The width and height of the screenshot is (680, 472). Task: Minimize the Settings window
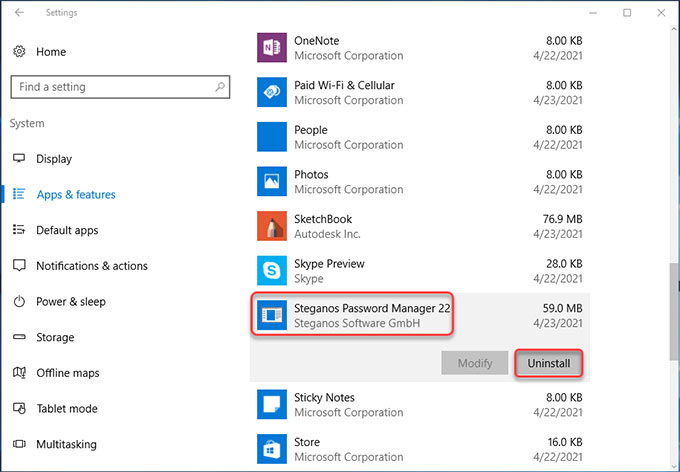click(x=593, y=13)
